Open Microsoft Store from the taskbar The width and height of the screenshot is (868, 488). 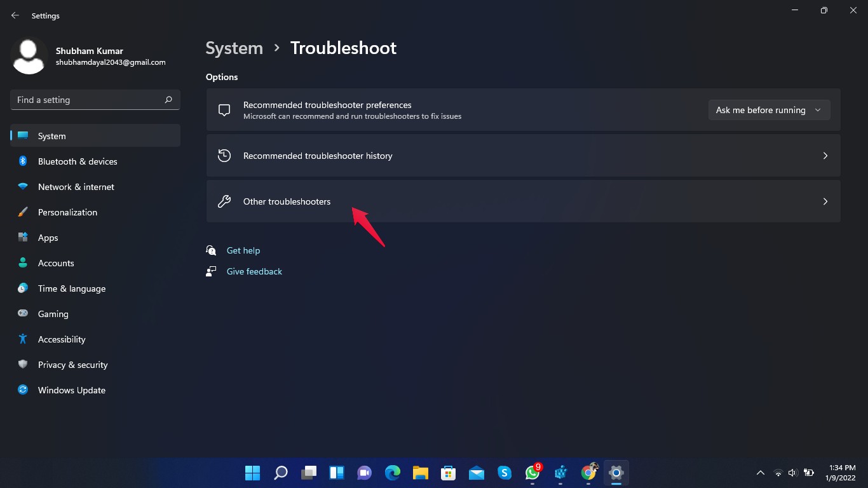tap(448, 473)
